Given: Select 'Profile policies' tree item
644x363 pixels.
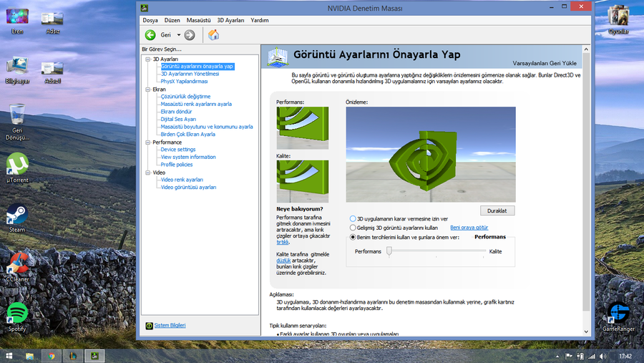Looking at the screenshot, I should coord(176,165).
